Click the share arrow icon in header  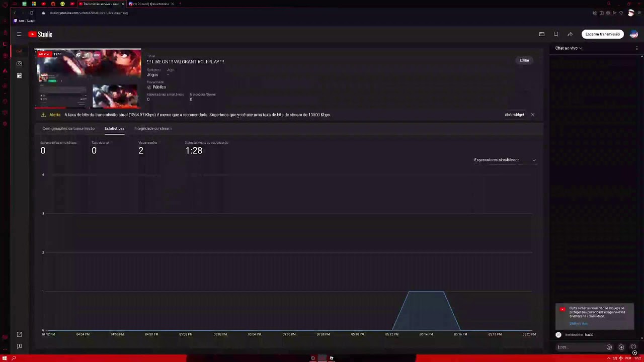[570, 34]
